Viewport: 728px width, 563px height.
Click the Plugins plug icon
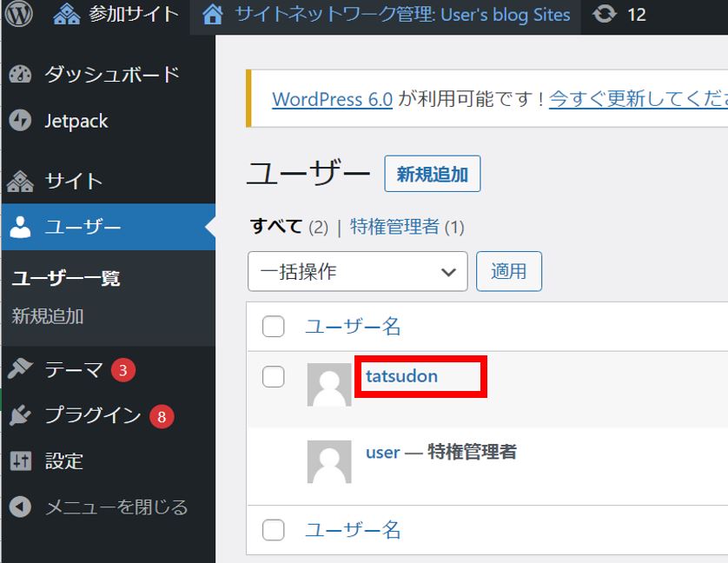tap(20, 416)
